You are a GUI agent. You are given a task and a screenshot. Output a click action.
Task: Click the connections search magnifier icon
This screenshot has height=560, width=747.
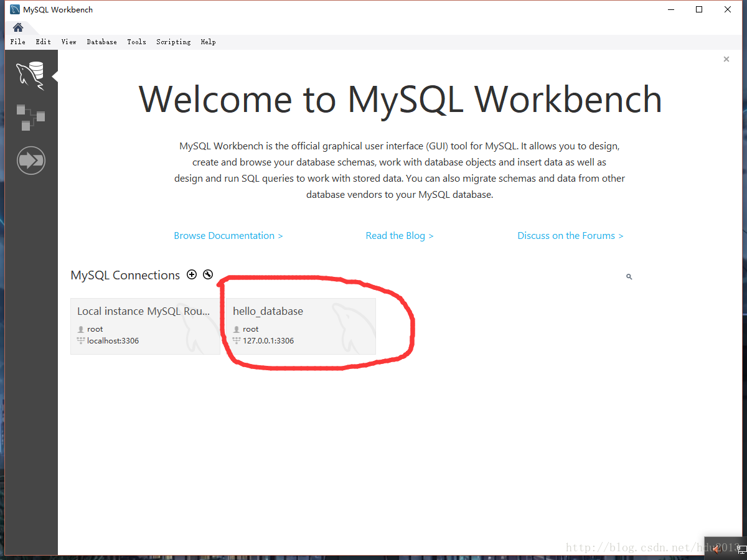[x=629, y=276]
